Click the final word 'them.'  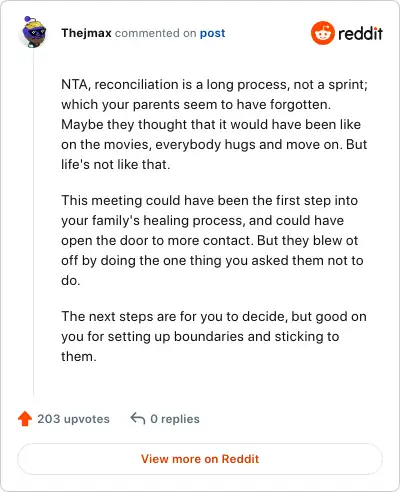click(79, 356)
